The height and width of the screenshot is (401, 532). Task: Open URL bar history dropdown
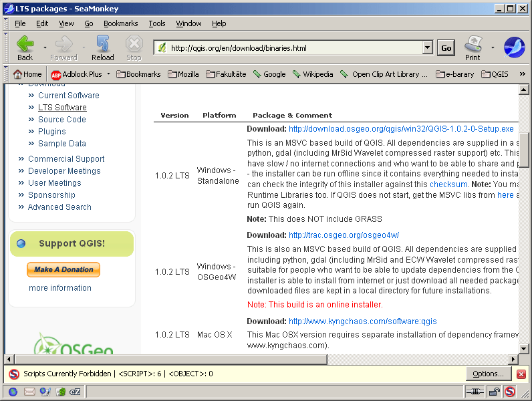coord(428,47)
